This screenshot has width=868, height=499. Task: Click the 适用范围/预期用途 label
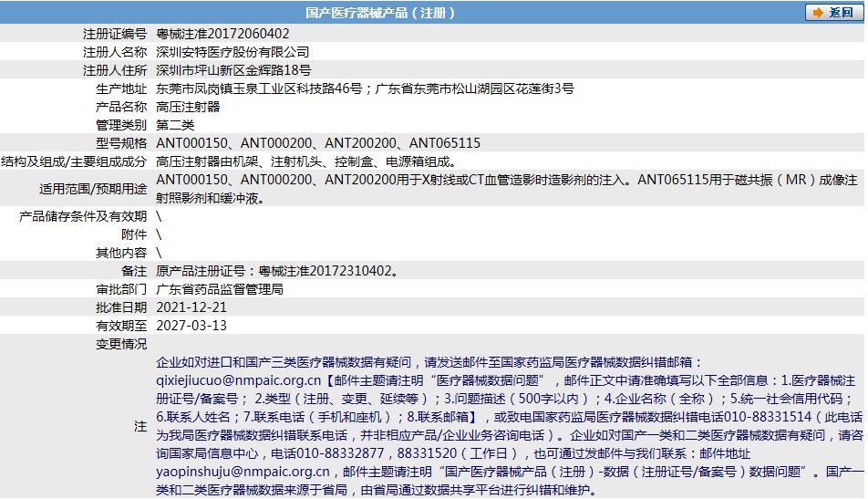click(93, 189)
